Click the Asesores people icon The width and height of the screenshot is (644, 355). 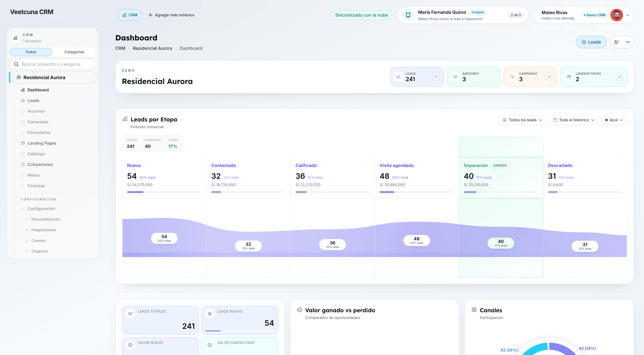tap(455, 77)
